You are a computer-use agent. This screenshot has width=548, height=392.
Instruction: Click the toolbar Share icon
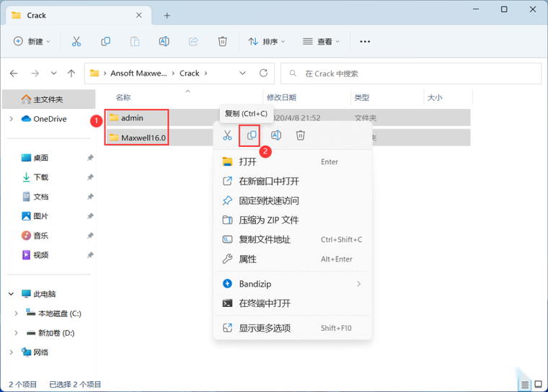193,42
